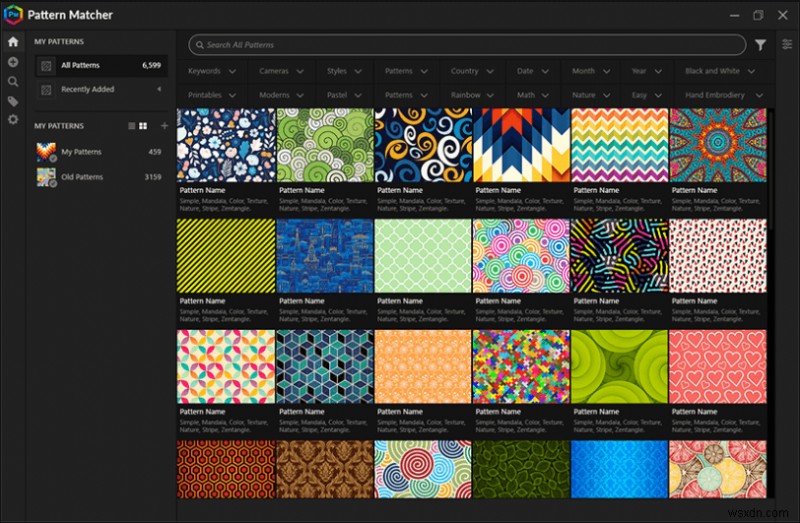Open the Keywords filter dropdown
The width and height of the screenshot is (800, 523).
click(212, 72)
